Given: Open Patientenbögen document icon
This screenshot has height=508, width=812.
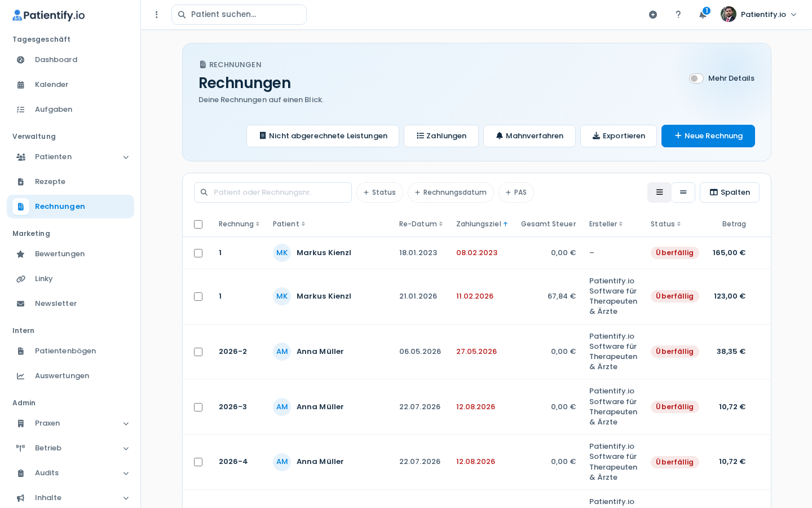Looking at the screenshot, I should click(21, 351).
